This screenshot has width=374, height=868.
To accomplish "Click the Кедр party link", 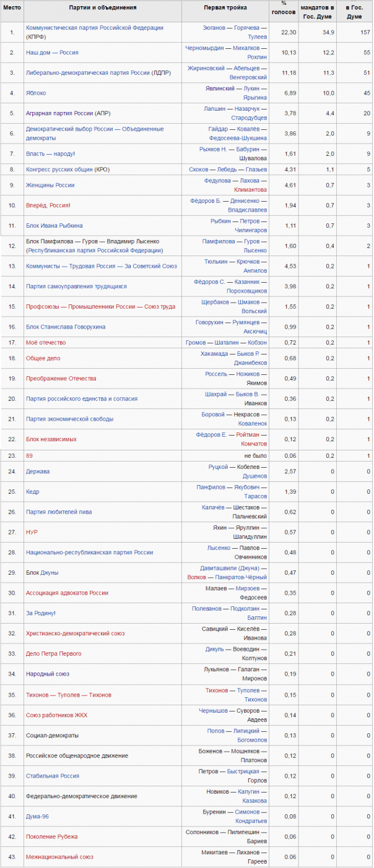I will (32, 491).
